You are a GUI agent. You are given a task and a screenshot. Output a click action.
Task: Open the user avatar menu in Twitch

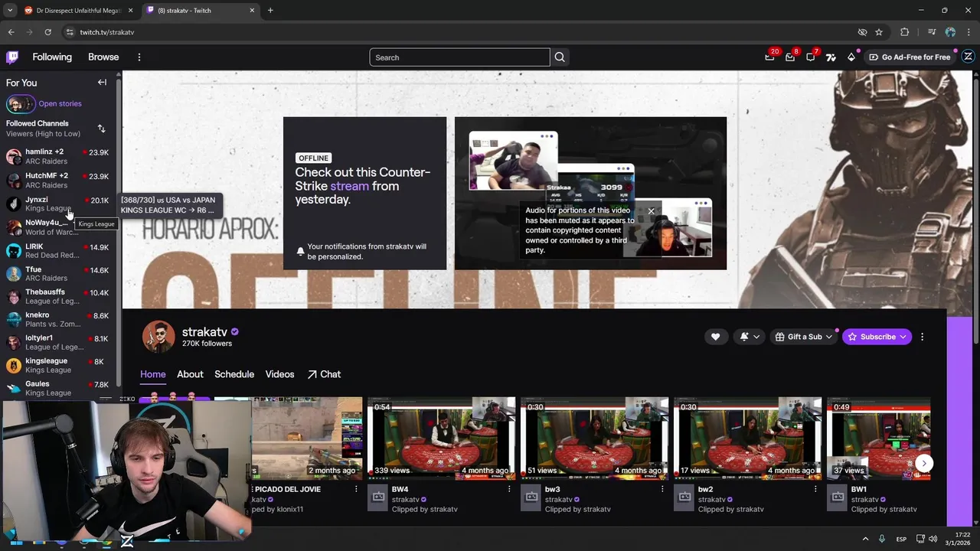pyautogui.click(x=968, y=57)
